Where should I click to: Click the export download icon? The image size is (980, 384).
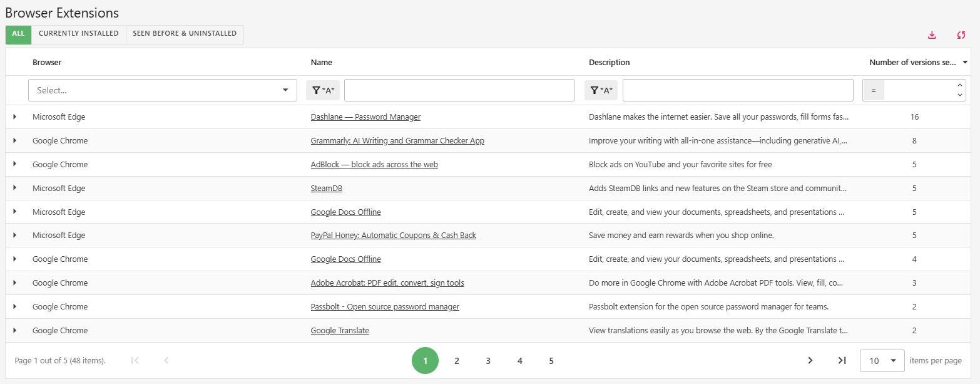932,35
